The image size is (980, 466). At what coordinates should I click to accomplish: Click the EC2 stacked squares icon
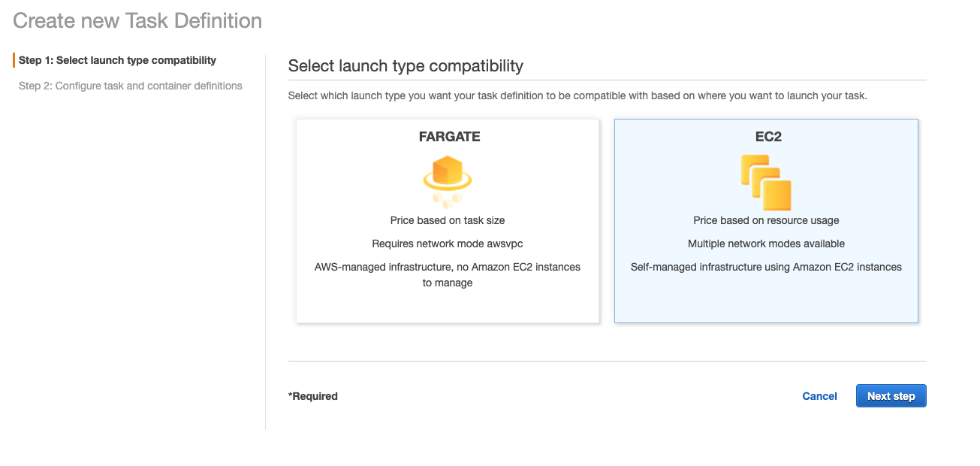(x=766, y=182)
